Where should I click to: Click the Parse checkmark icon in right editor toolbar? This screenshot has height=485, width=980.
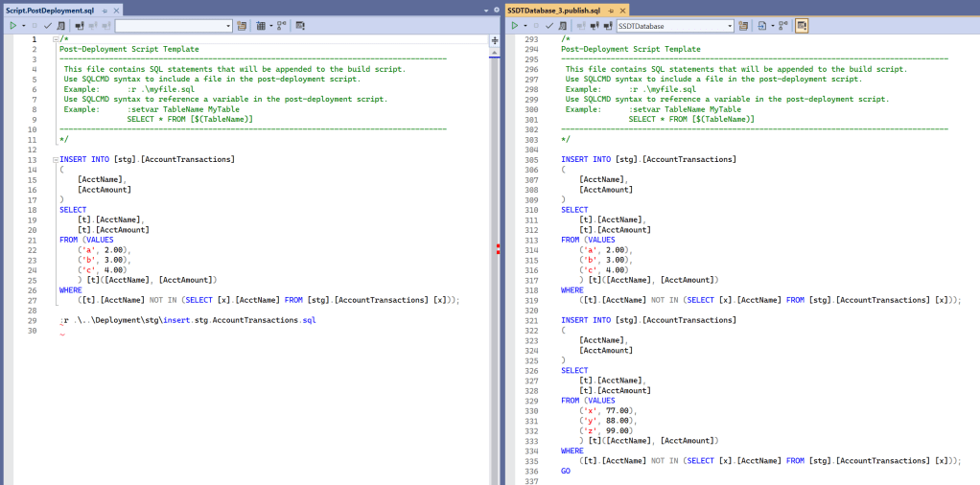coord(550,26)
